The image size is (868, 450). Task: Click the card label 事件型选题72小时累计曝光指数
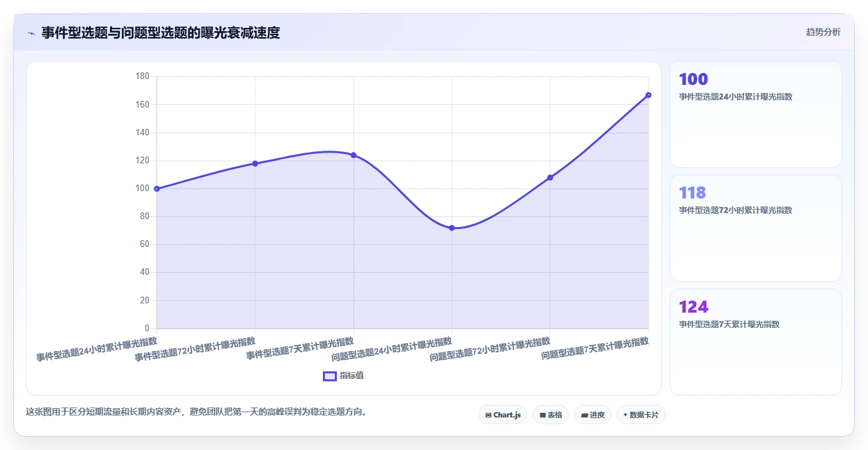pyautogui.click(x=735, y=210)
